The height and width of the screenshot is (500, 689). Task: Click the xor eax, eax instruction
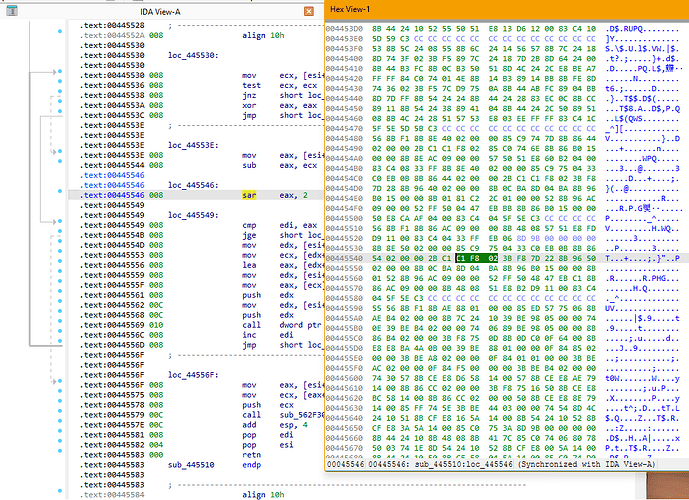(279, 105)
